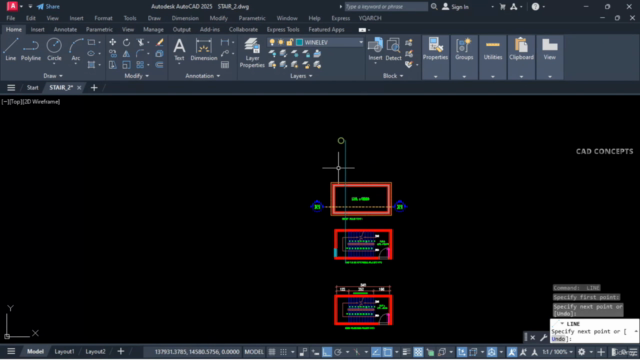The image size is (640, 360).
Task: Click the Array tool icon
Action: [x=140, y=64]
